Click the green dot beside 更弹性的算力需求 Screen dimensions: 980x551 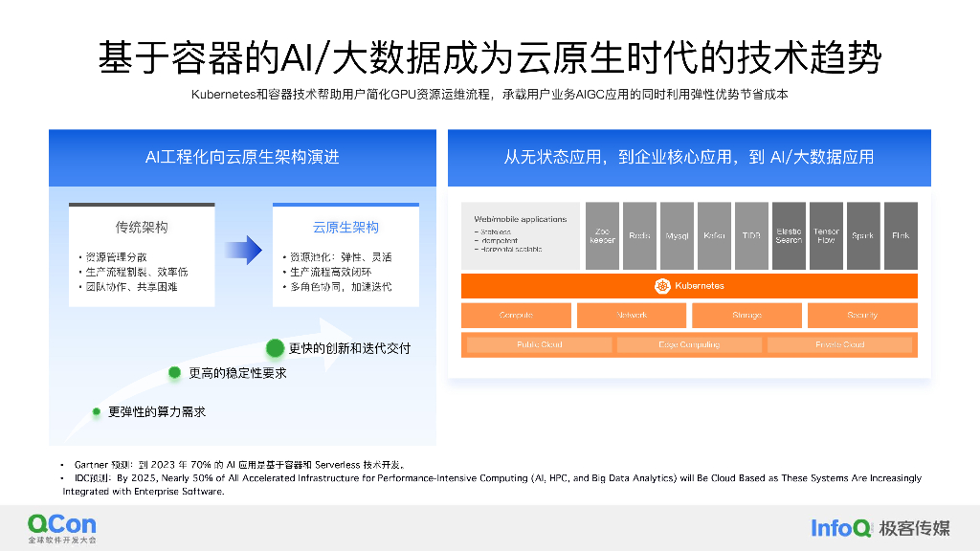(97, 411)
